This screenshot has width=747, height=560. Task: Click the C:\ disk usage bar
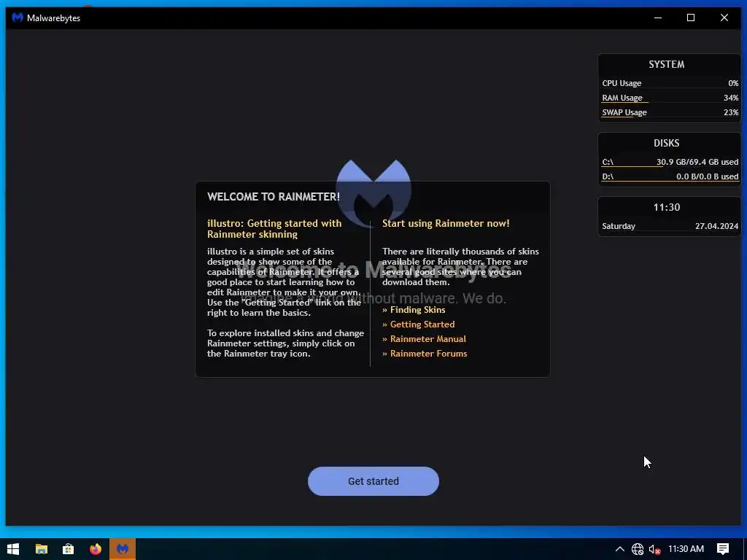coord(670,166)
